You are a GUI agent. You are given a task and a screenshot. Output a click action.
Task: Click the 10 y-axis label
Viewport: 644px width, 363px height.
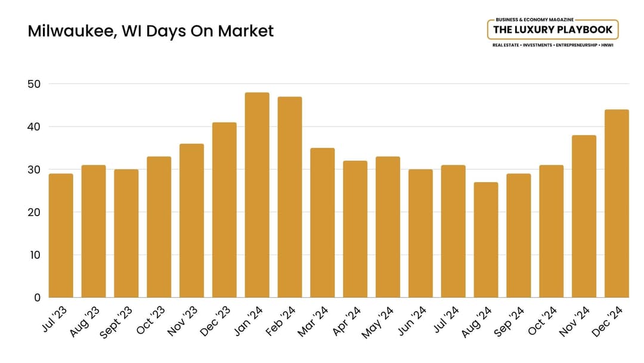pos(35,256)
